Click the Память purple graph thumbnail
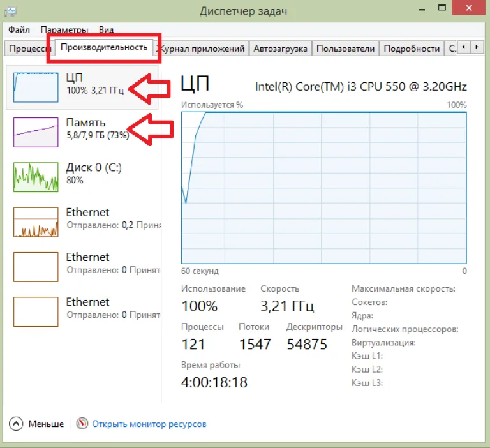This screenshot has height=448, width=490. click(36, 132)
